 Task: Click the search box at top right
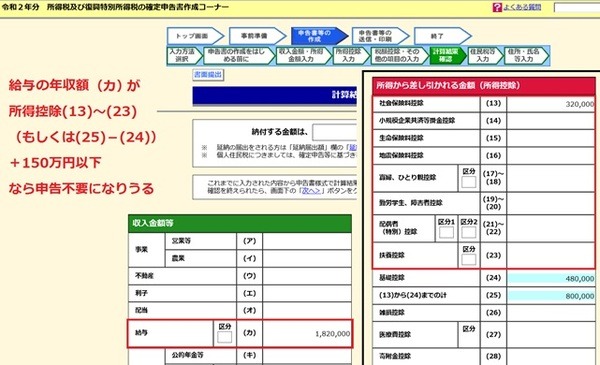(577, 7)
